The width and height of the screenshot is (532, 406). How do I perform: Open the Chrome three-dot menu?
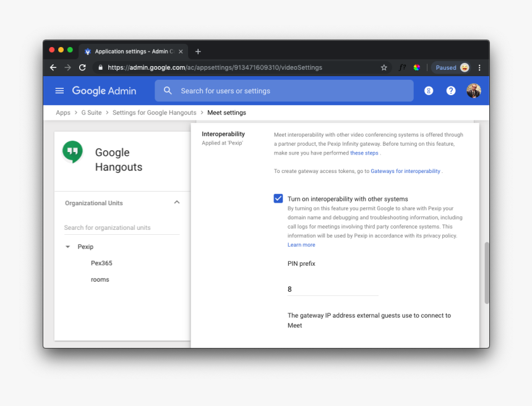click(479, 68)
